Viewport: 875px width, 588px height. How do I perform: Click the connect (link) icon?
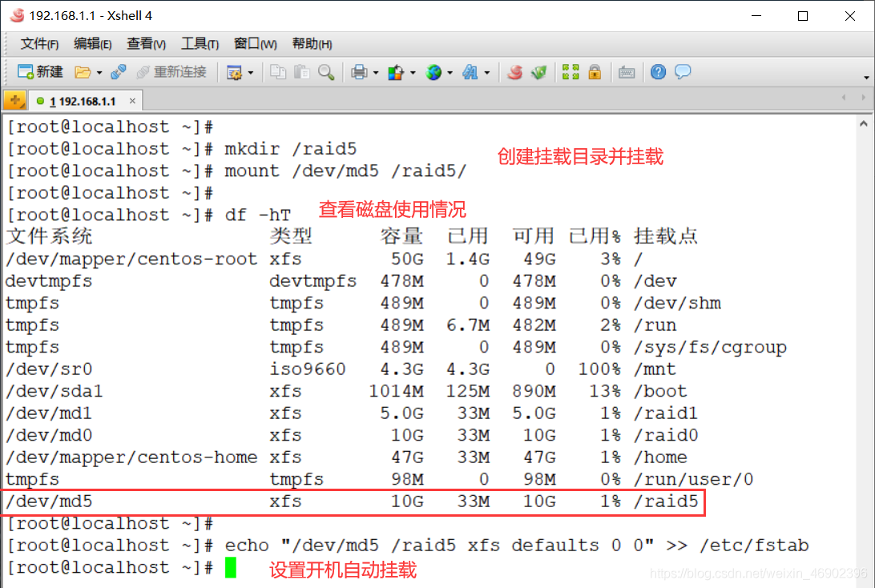(118, 72)
